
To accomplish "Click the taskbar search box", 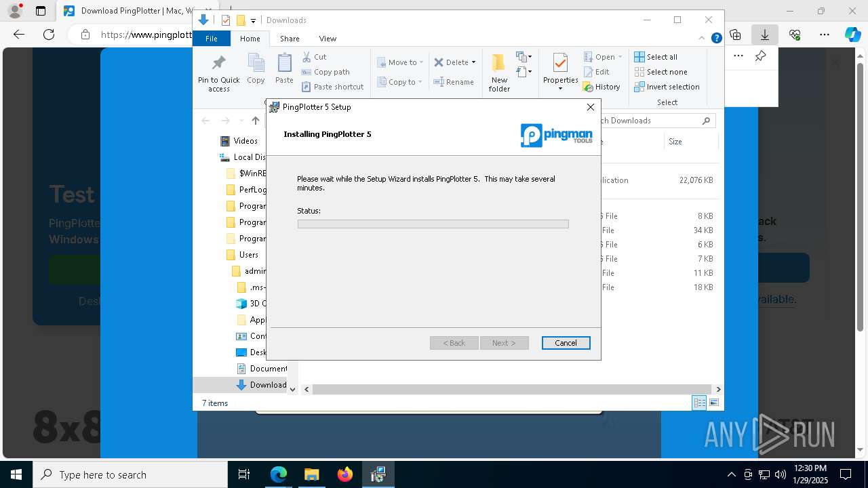I will point(130,474).
